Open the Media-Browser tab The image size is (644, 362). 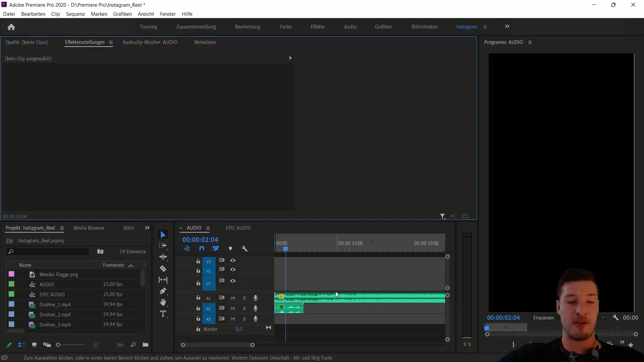[89, 228]
